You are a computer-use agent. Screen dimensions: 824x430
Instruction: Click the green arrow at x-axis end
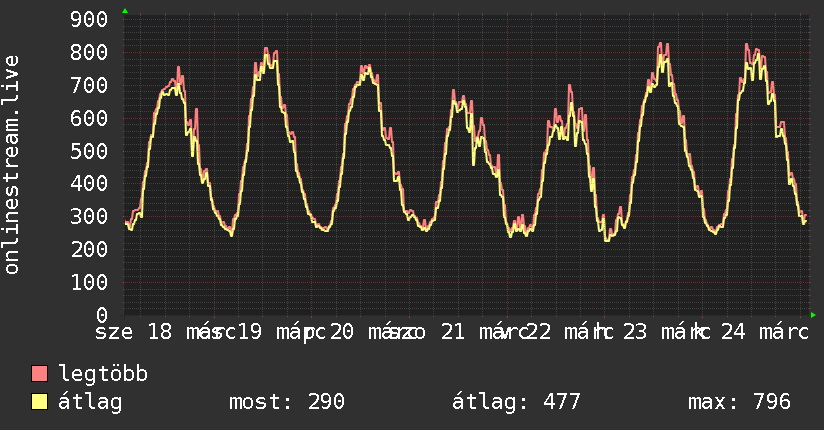[x=813, y=315]
